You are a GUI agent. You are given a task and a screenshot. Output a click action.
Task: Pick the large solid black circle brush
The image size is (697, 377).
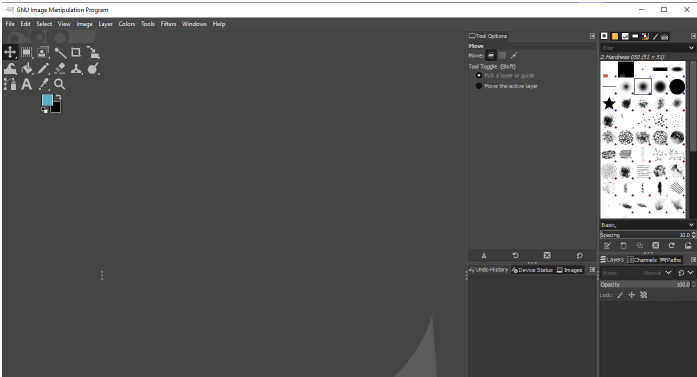[x=677, y=87]
